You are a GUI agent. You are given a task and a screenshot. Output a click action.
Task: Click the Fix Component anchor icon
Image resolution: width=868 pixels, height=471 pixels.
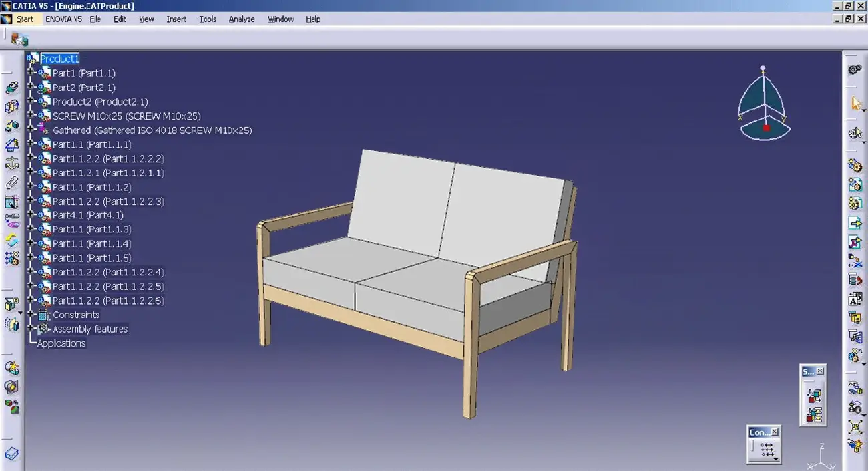click(11, 164)
